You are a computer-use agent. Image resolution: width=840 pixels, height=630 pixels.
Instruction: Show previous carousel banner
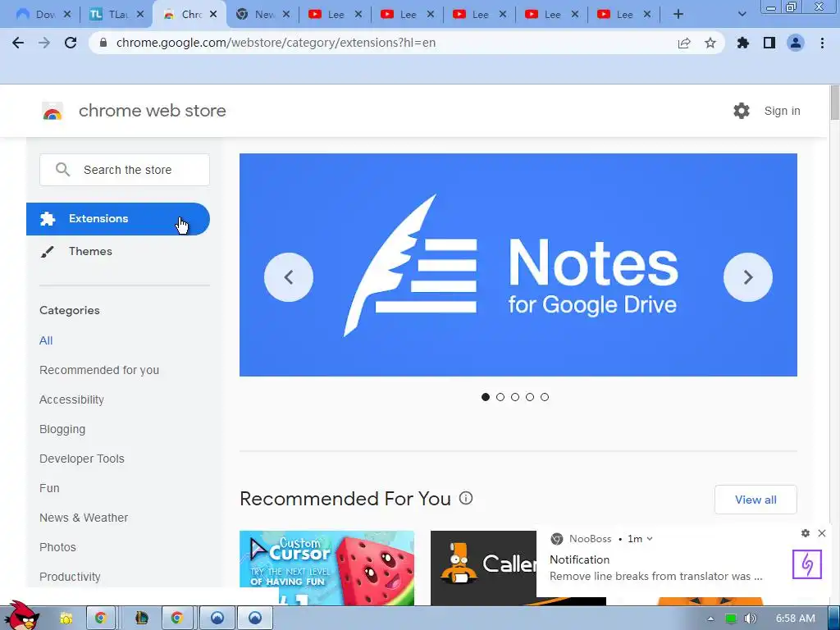point(289,277)
